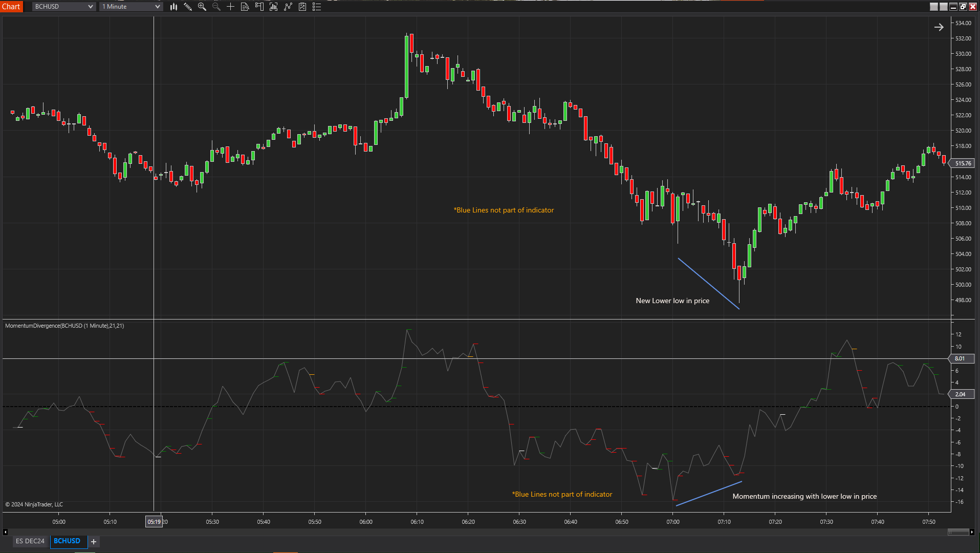Image resolution: width=980 pixels, height=553 pixels.
Task: Open the Chart window menu
Action: pyautogui.click(x=11, y=6)
